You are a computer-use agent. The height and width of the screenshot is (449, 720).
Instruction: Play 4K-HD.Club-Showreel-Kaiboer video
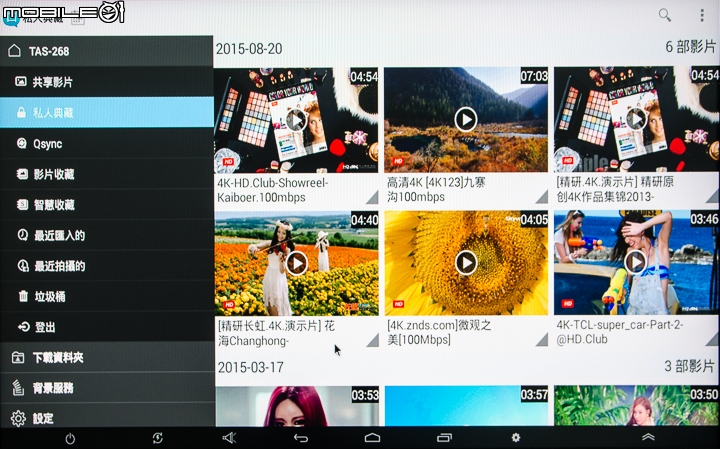(297, 120)
